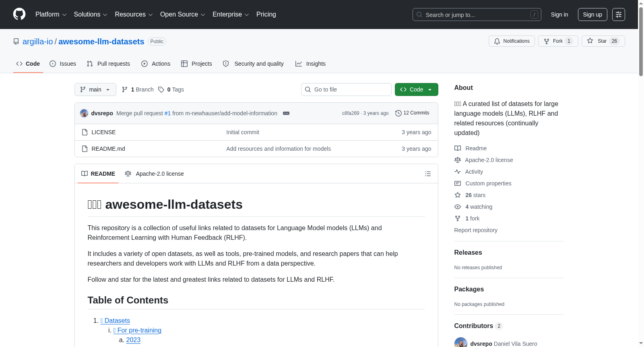644x347 pixels.
Task: Expand the Platform menu
Action: coord(51,15)
